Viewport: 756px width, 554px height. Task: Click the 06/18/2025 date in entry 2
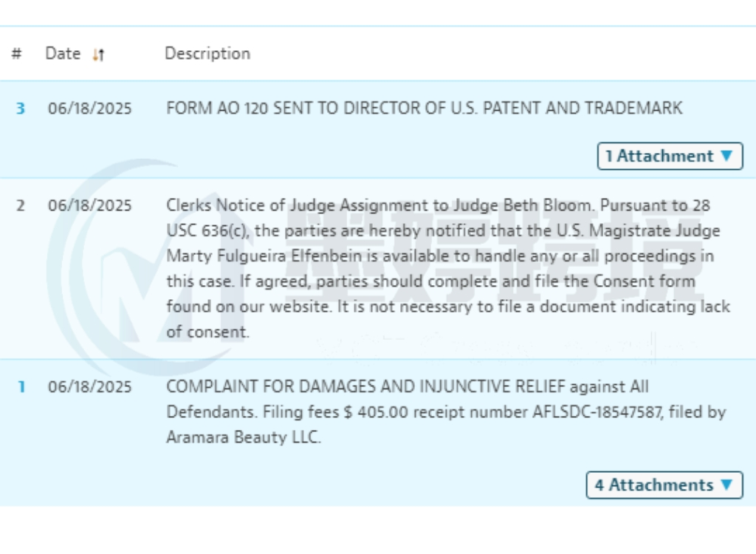(x=89, y=205)
